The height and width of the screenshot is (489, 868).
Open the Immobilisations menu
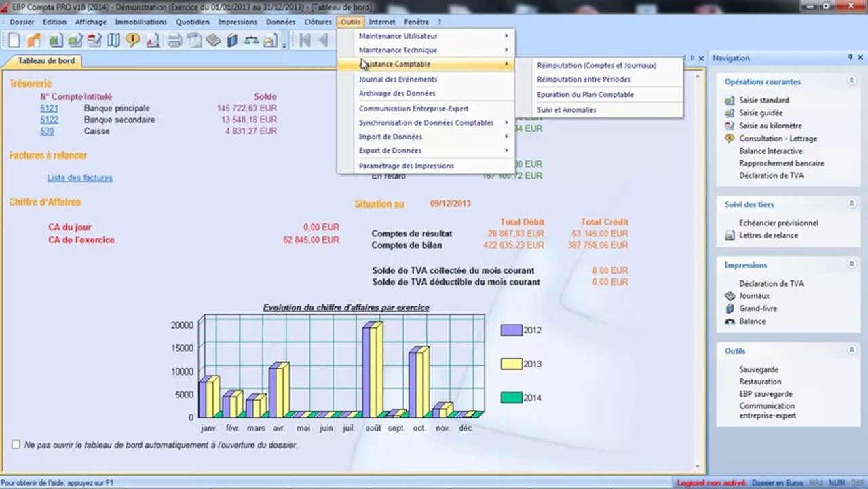pyautogui.click(x=140, y=22)
